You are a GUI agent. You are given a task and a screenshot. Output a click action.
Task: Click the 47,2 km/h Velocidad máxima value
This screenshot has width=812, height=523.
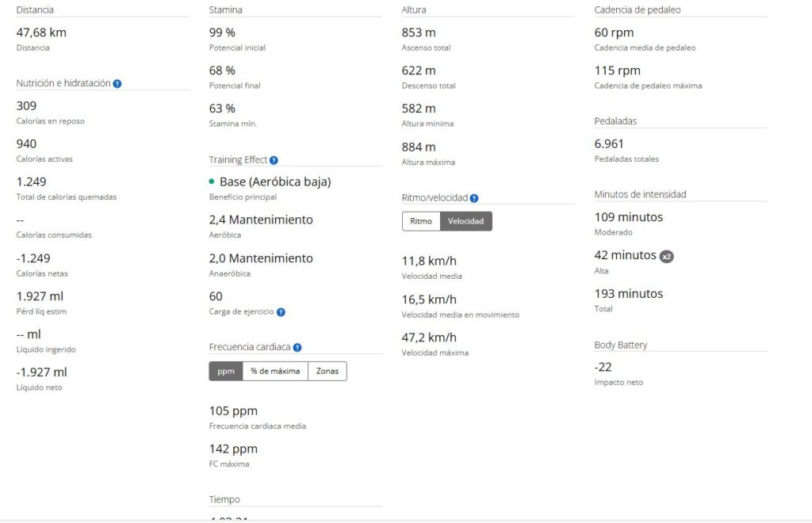[429, 337]
